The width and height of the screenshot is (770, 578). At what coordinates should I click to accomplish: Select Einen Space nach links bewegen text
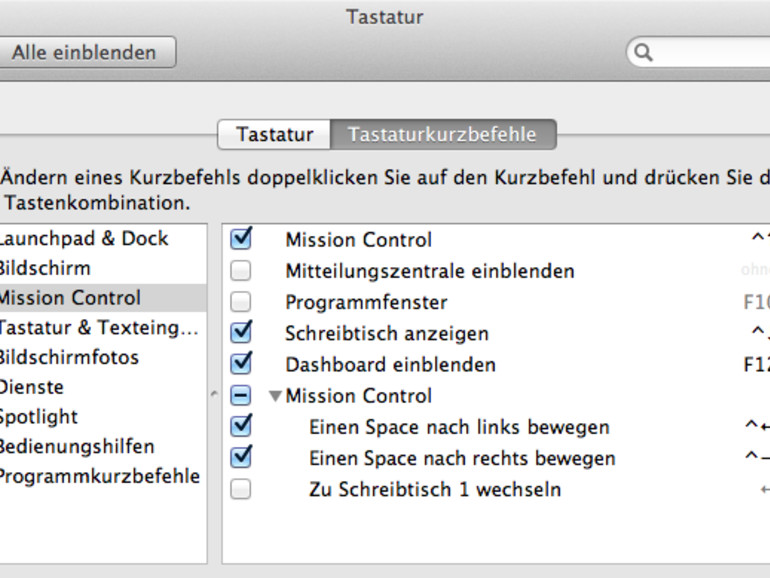[x=459, y=427]
